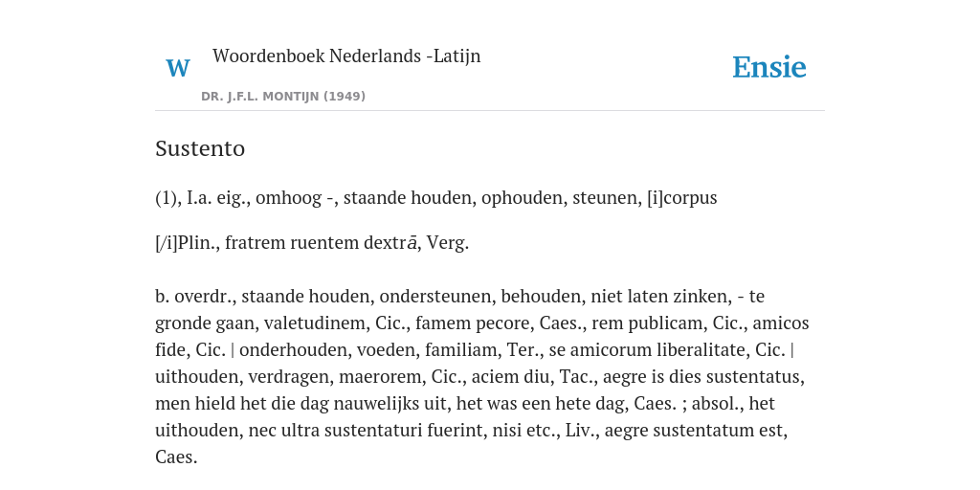Click 'b. overdr.' at paragraph start
The height and width of the screenshot is (490, 980).
(195, 297)
